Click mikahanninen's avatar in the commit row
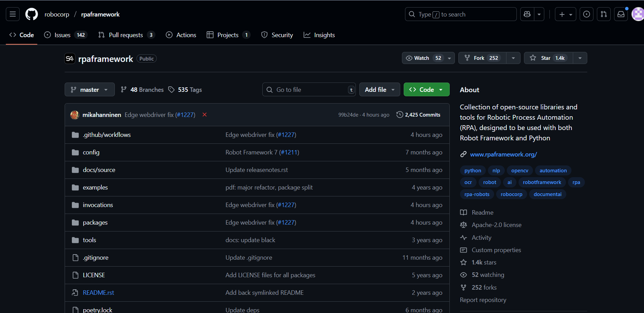 pyautogui.click(x=75, y=115)
